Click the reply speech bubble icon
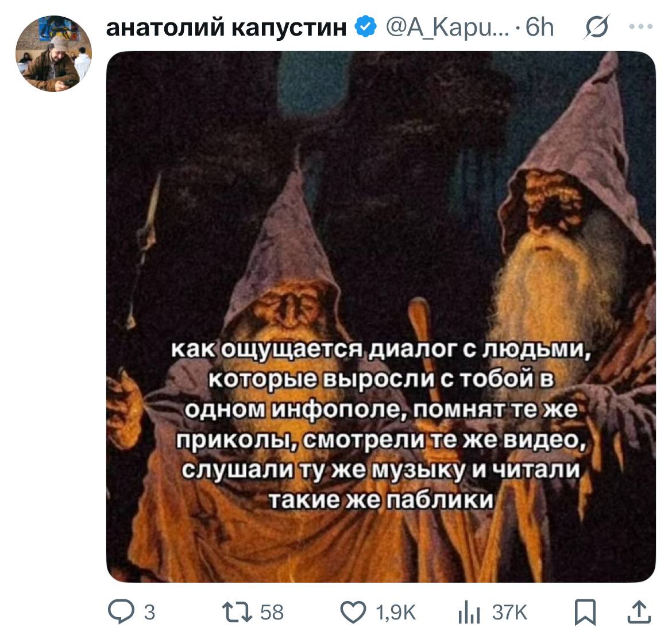672x643 pixels. [121, 611]
